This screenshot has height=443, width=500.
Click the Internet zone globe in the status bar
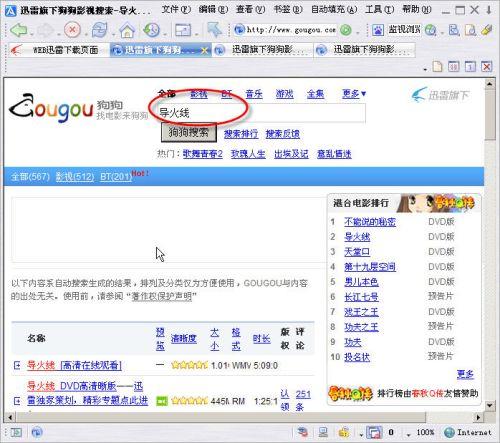coord(449,432)
